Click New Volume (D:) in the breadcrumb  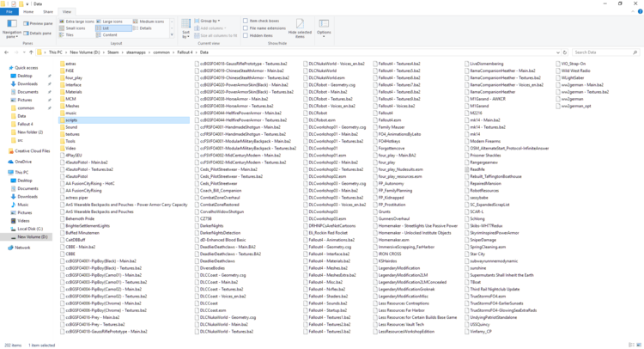pos(85,52)
